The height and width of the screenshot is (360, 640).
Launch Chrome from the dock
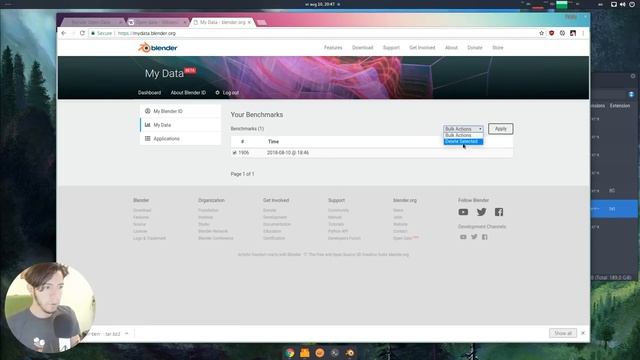pyautogui.click(x=290, y=353)
